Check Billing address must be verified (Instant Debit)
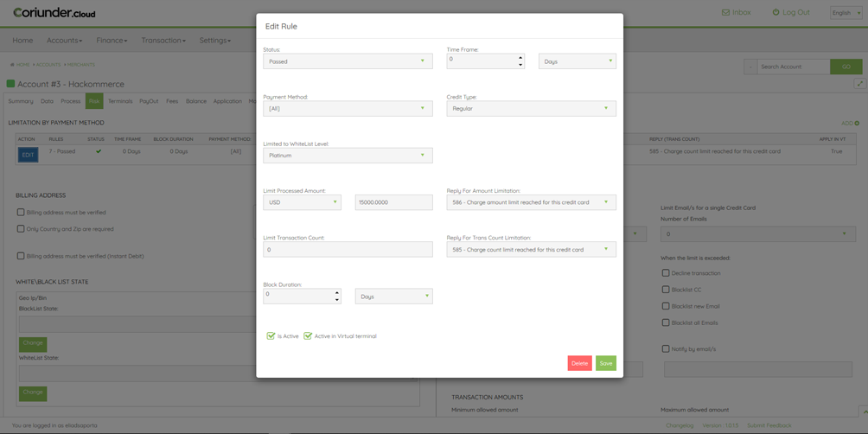Viewport: 868px width, 434px height. pyautogui.click(x=21, y=256)
